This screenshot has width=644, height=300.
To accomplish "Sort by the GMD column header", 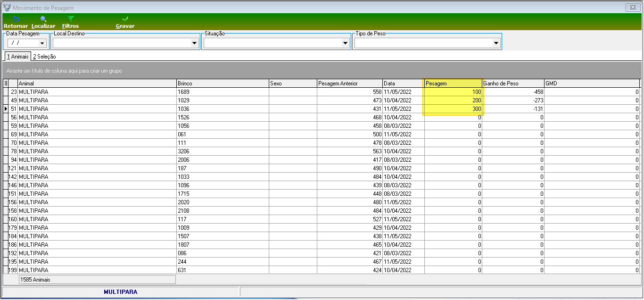I will click(592, 83).
